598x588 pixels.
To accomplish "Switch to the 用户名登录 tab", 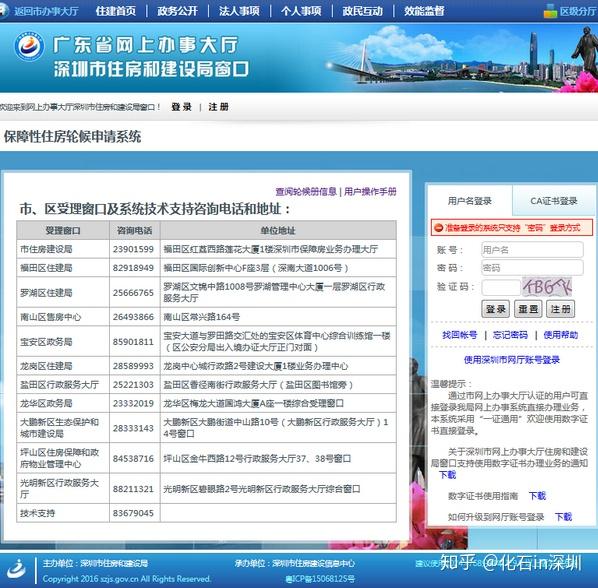I will 470,201.
